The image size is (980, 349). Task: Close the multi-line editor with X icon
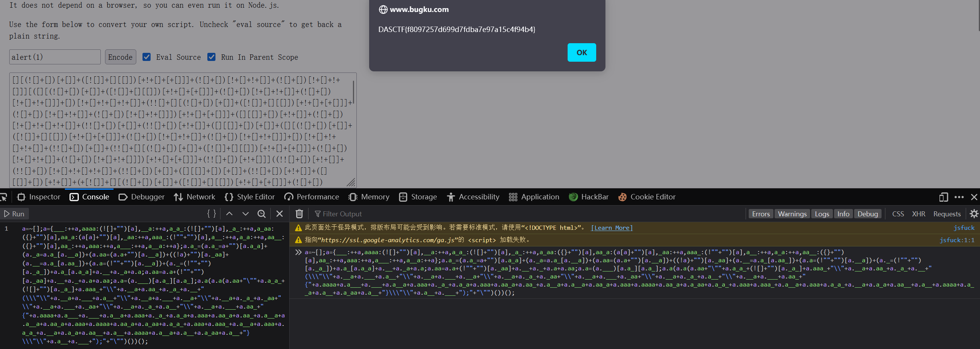(280, 214)
